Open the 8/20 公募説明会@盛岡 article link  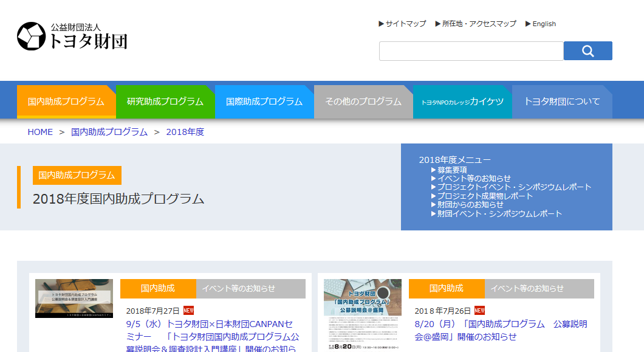(501, 330)
